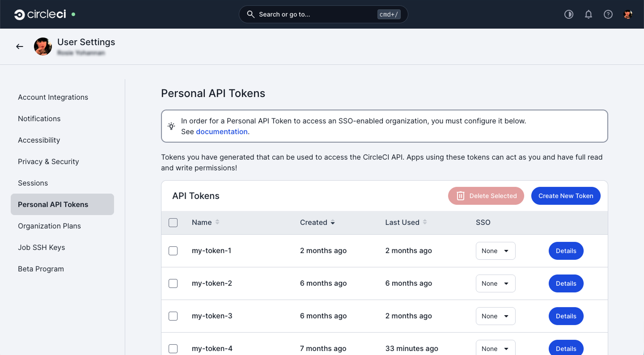644x355 pixels.
Task: Select Privacy & Security settings
Action: click(48, 161)
